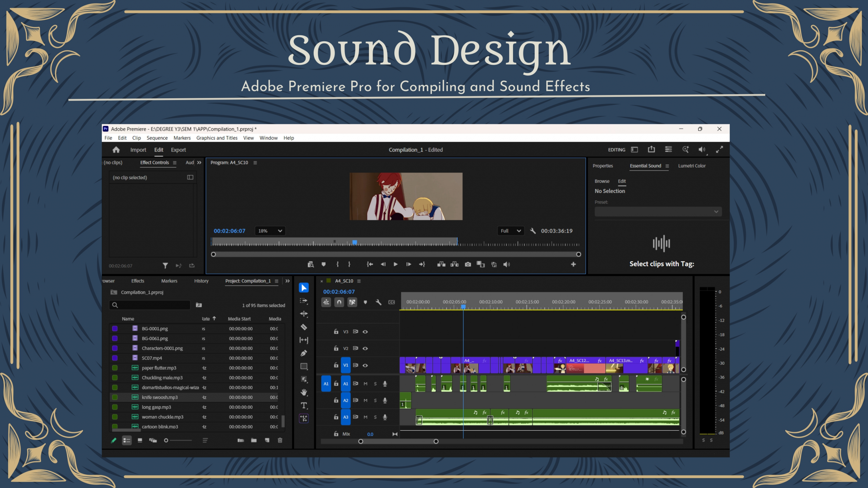Open Effect Controls panel menu
The width and height of the screenshot is (868, 488).
tap(175, 163)
